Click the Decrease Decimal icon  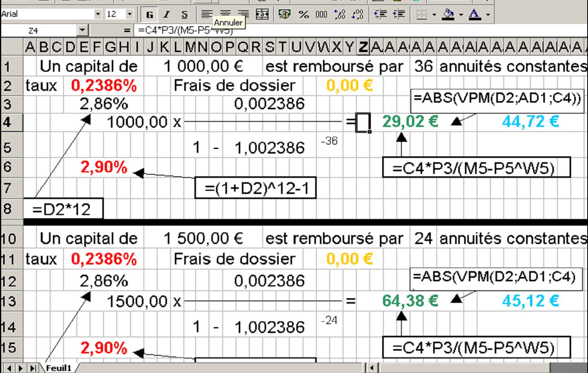click(x=358, y=15)
